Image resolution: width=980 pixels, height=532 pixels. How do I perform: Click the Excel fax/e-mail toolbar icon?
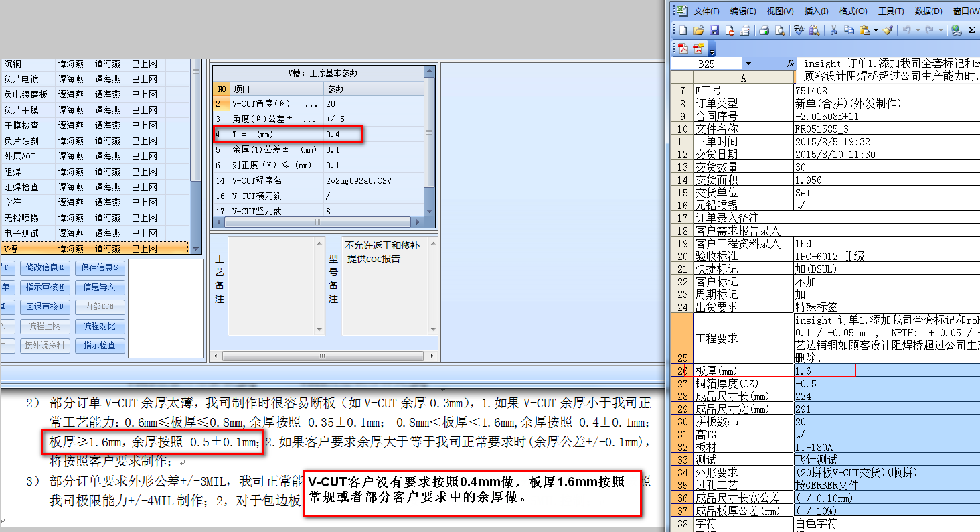744,30
